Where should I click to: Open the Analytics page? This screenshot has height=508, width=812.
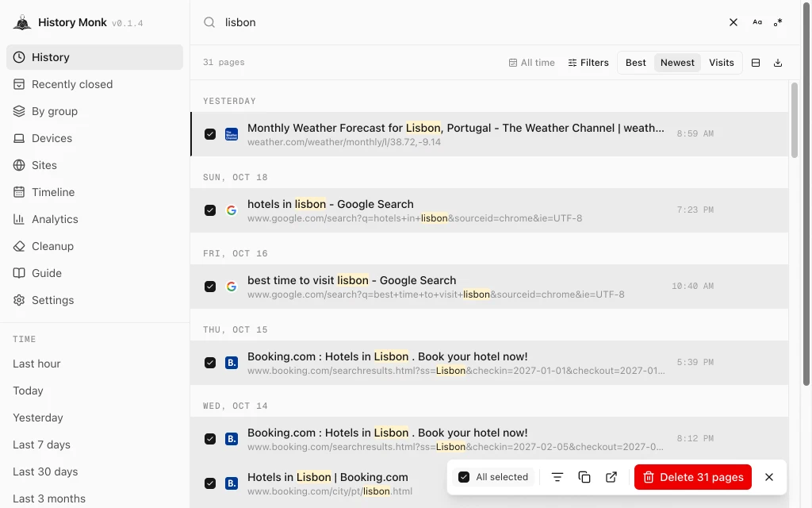(95, 219)
